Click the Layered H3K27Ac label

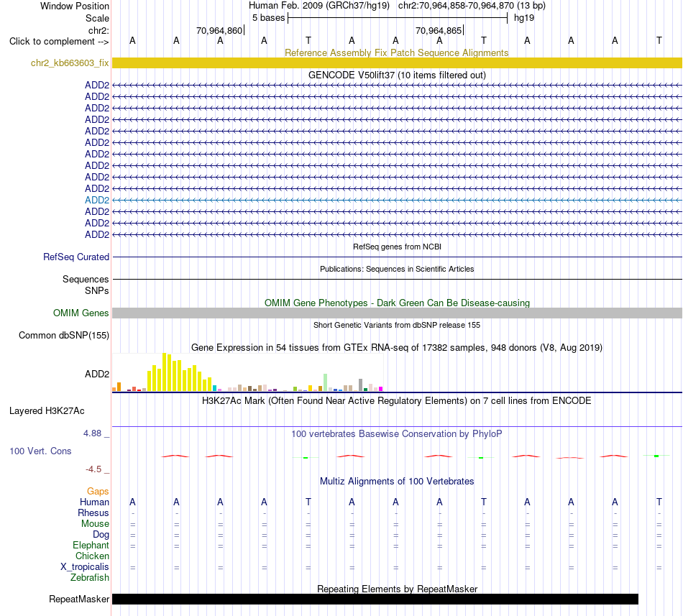pos(47,411)
